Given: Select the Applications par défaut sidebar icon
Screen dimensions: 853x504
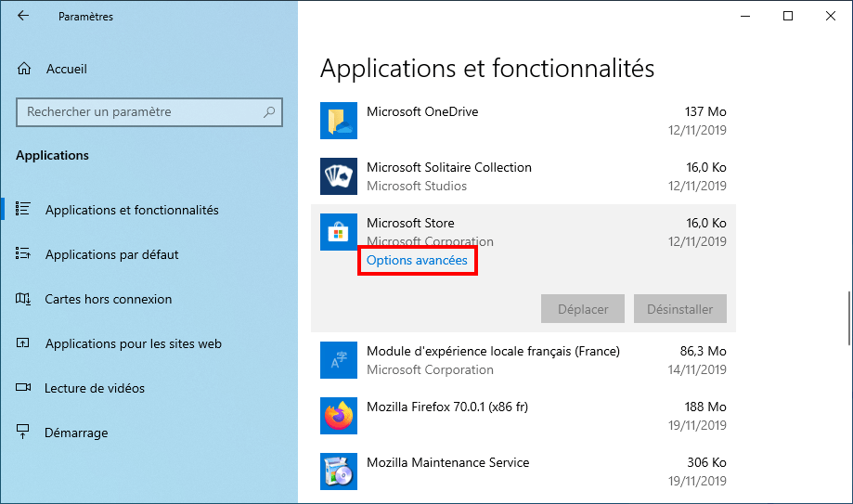Looking at the screenshot, I should pyautogui.click(x=23, y=253).
